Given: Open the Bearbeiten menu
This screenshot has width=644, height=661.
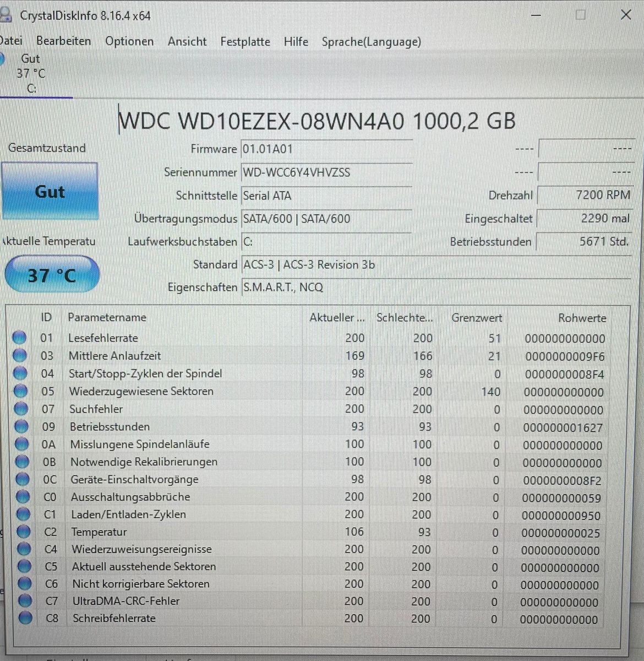Looking at the screenshot, I should [x=63, y=41].
